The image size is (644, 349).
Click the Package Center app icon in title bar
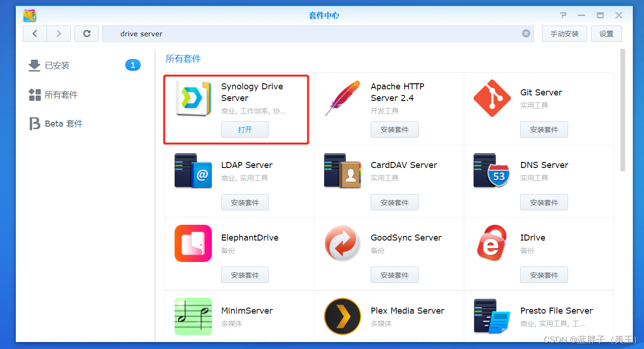pos(30,15)
